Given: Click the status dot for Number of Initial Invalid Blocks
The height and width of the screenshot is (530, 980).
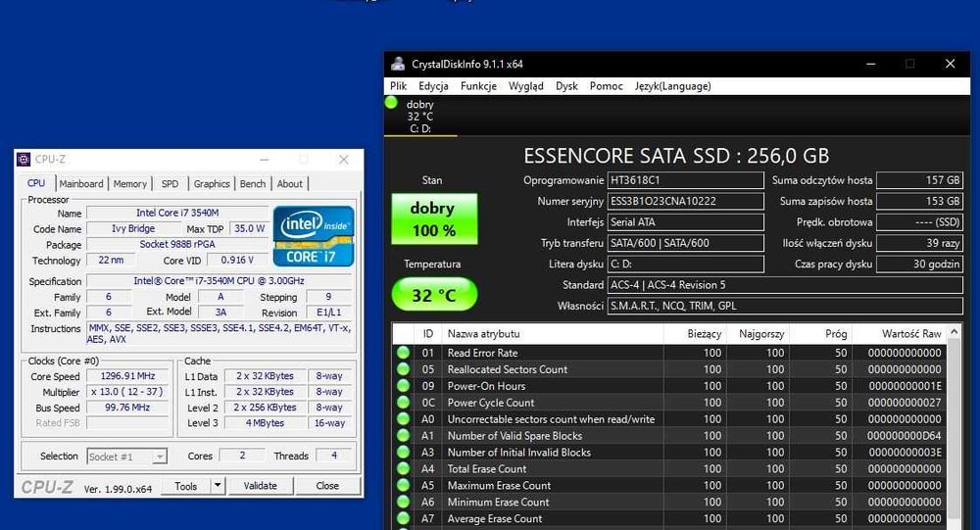Looking at the screenshot, I should click(x=403, y=452).
